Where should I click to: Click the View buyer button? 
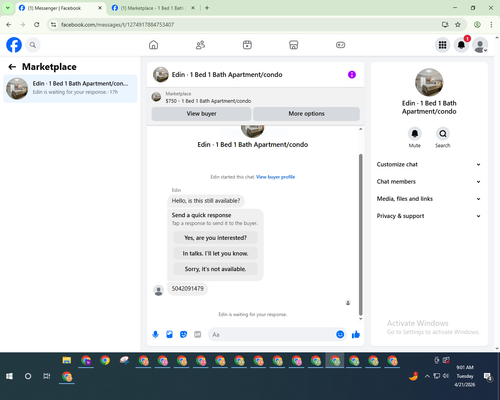201,114
